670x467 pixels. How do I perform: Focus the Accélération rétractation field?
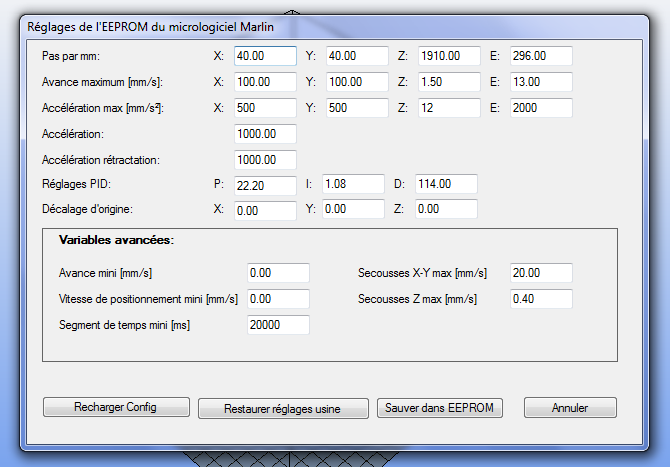265,160
